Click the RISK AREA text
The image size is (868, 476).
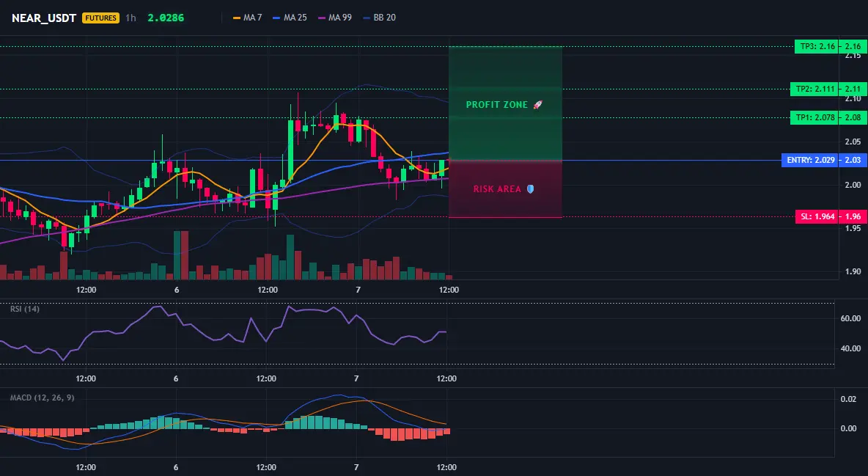(497, 189)
